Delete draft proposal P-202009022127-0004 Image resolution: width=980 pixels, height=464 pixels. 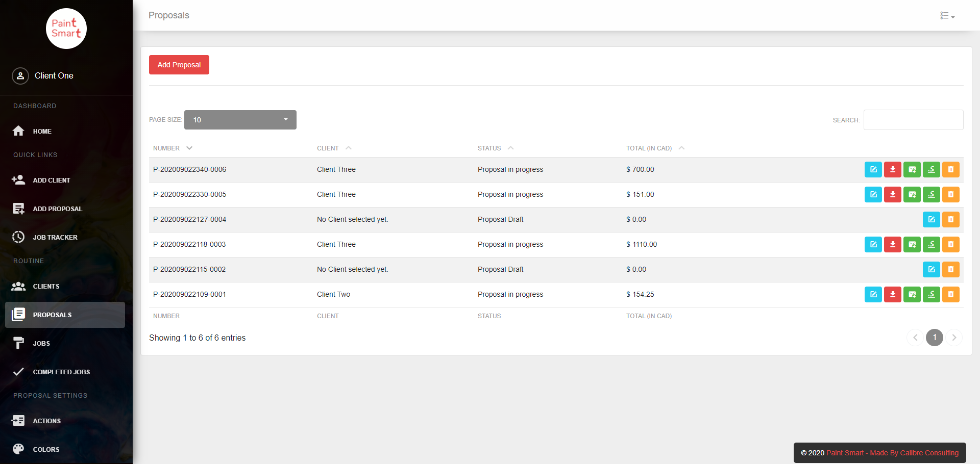coord(950,220)
